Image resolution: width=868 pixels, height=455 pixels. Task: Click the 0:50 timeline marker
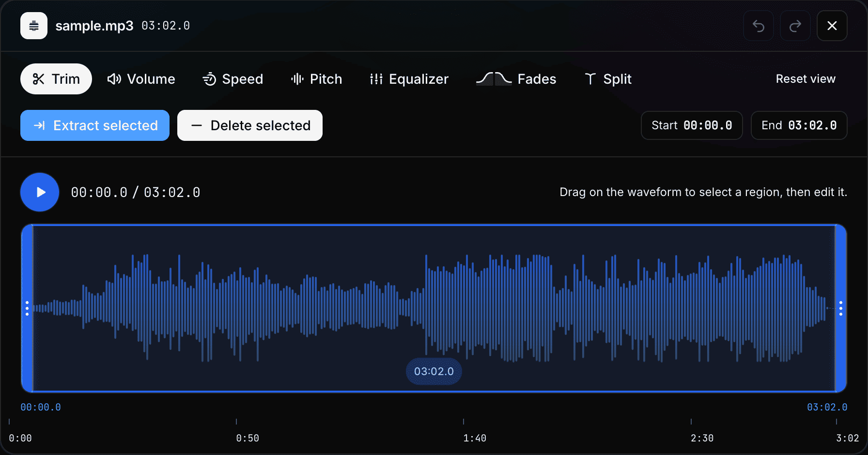tap(248, 438)
